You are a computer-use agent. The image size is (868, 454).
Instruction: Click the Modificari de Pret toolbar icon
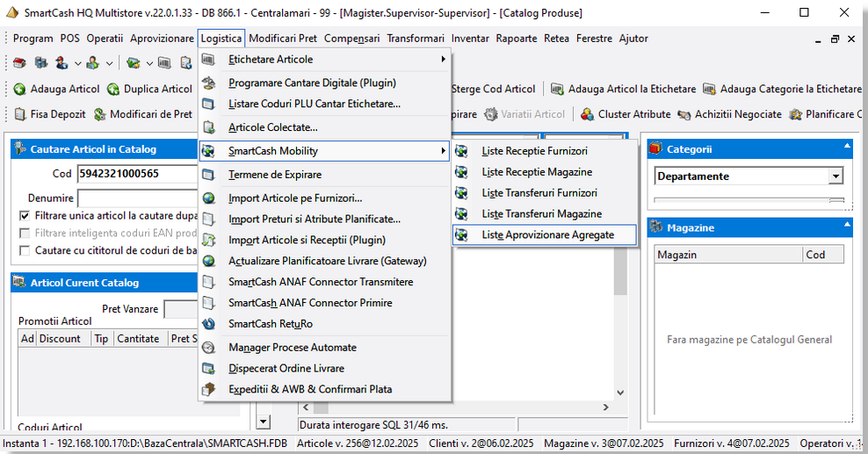click(x=99, y=114)
